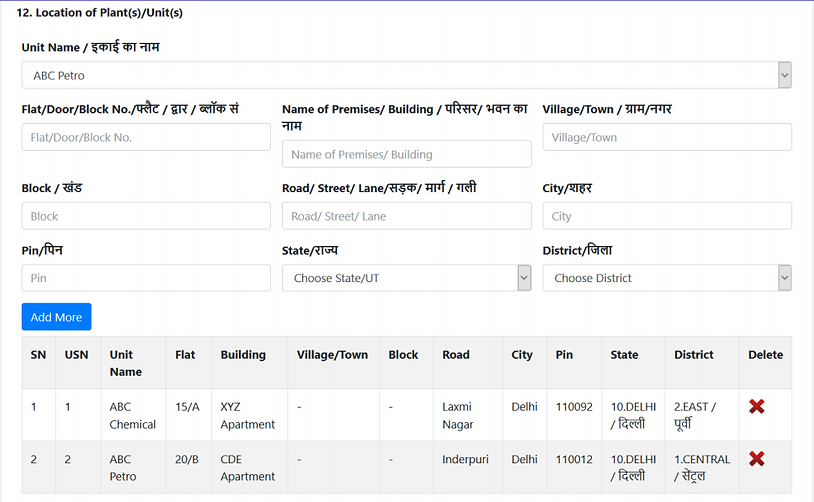Select the Laxmi Nagar road cell

(458, 415)
